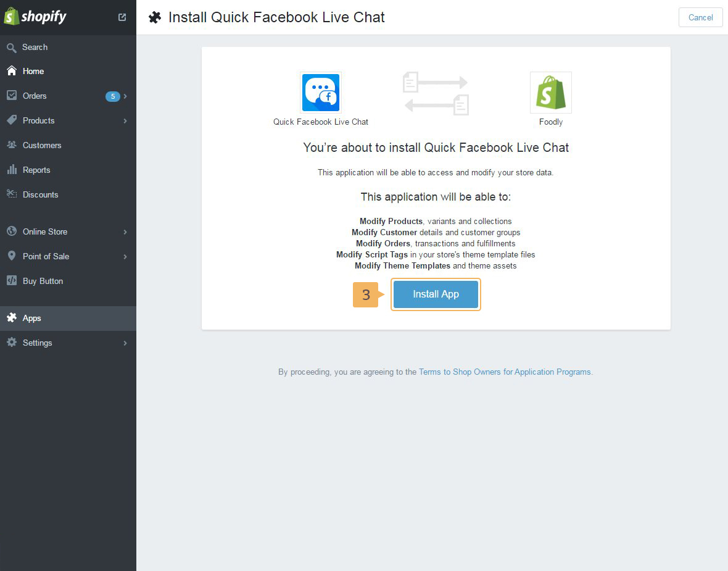Click the Reports bar chart icon

(11, 170)
